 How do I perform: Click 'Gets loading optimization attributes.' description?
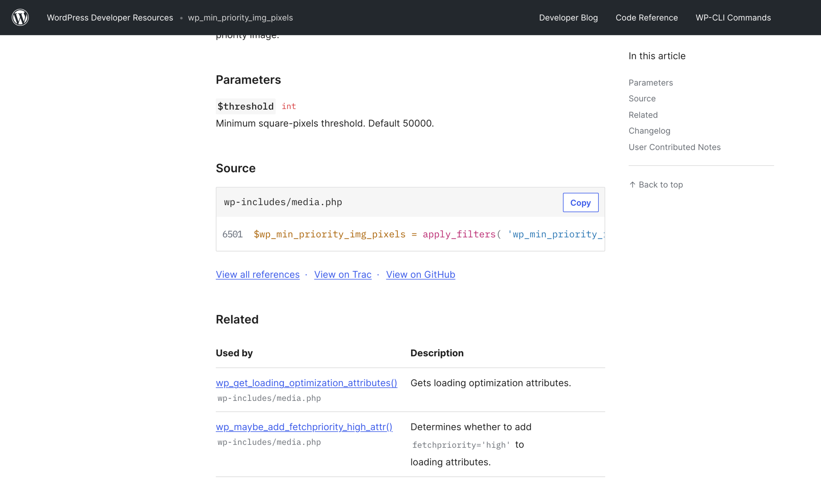pos(490,383)
